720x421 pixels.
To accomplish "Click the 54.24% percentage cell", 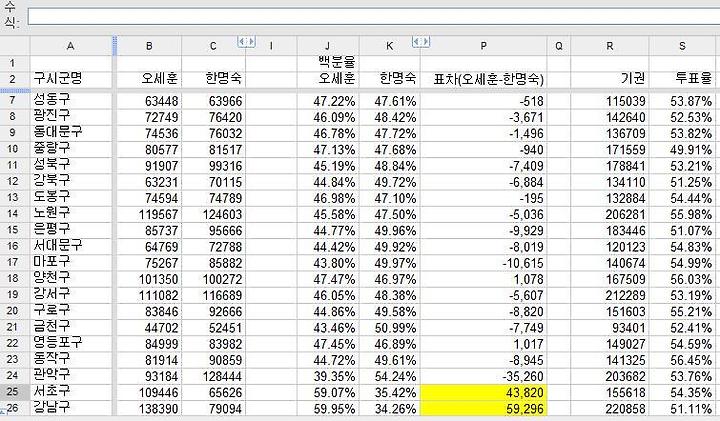I will pos(389,376).
